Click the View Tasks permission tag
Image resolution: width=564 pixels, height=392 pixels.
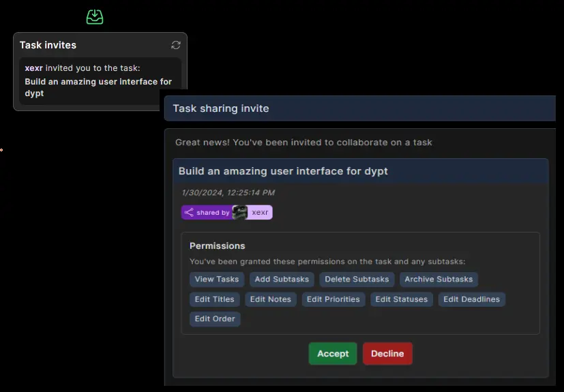pos(217,280)
